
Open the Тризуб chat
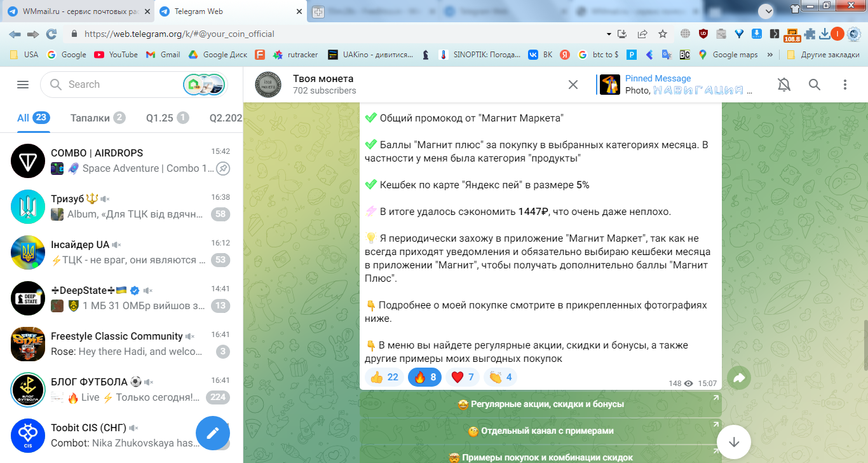pos(121,207)
